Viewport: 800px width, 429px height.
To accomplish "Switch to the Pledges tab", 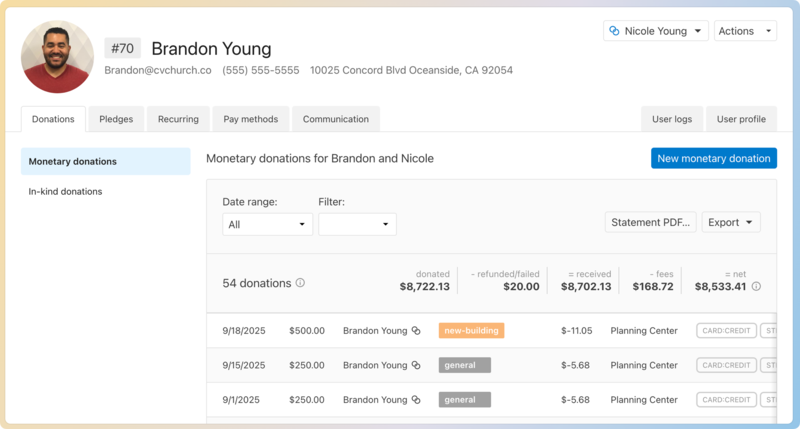I will tap(116, 119).
